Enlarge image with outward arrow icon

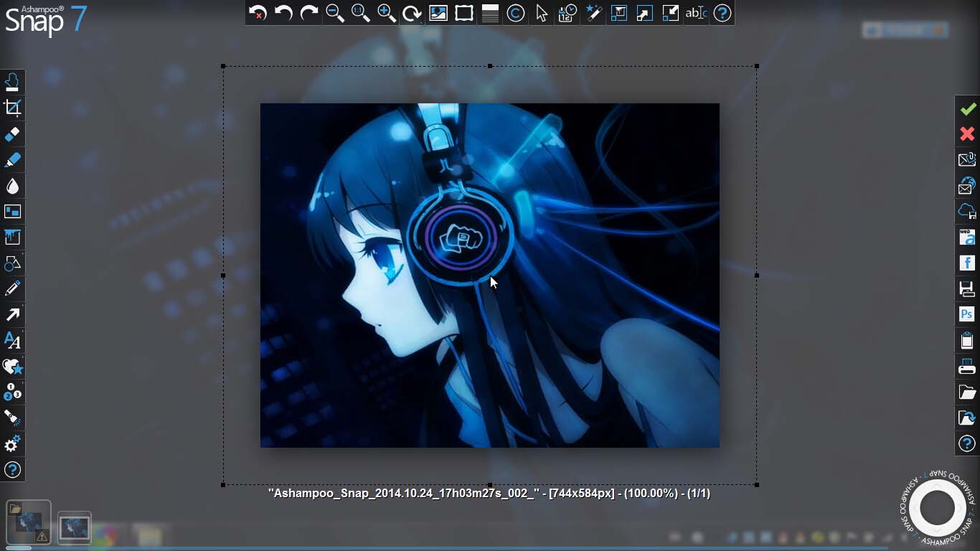pos(645,13)
